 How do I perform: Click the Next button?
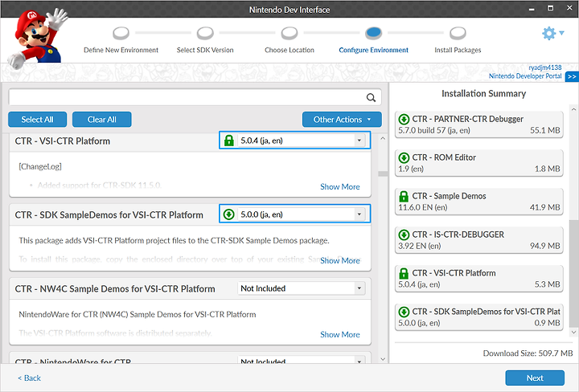point(535,378)
